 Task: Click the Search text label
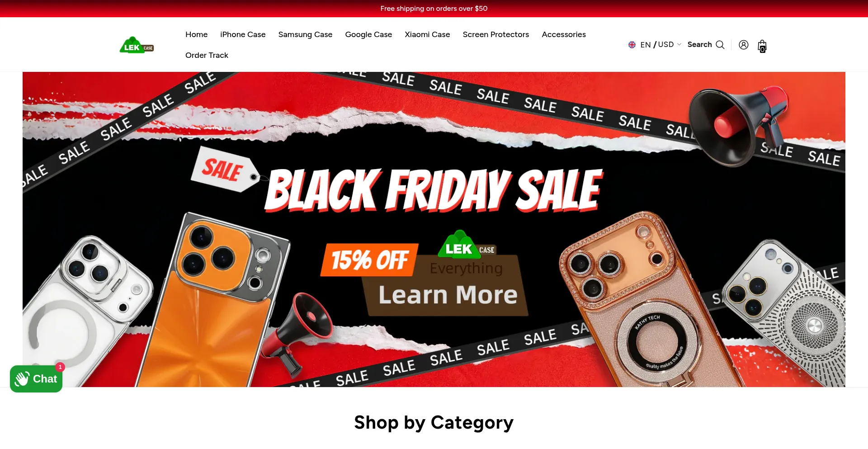pos(699,44)
